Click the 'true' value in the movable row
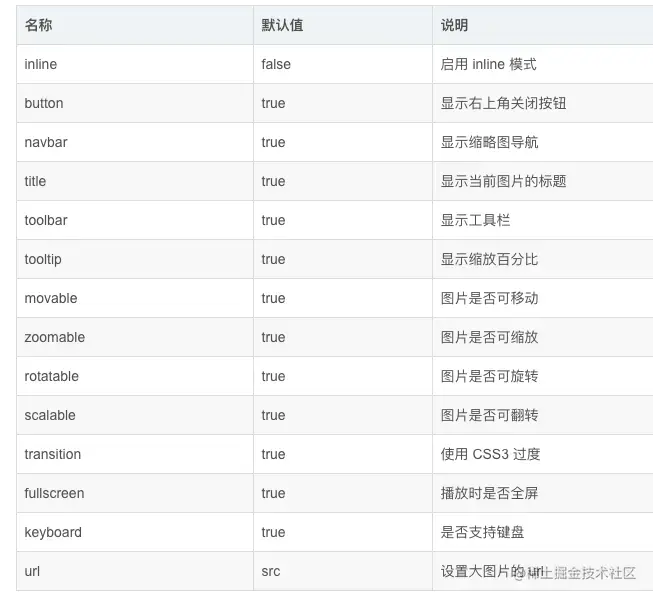Viewport: 653px width, 598px height. 273,298
